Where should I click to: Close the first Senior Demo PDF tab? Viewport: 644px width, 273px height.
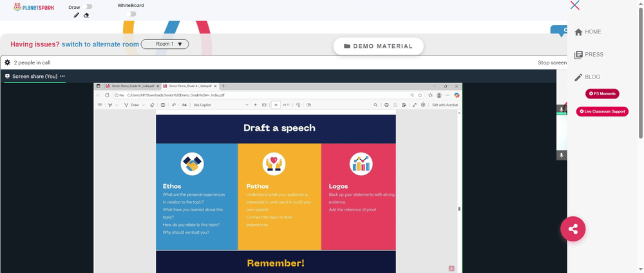[x=158, y=86]
